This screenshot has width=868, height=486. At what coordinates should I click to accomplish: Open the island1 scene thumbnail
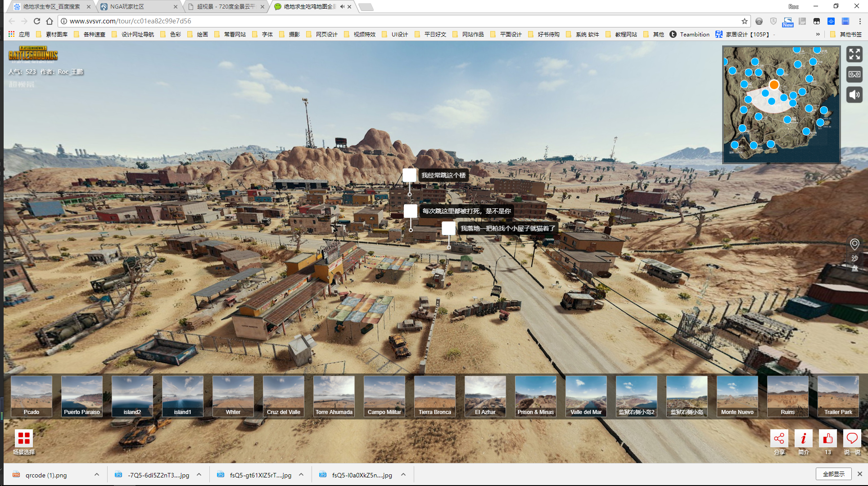click(x=183, y=396)
